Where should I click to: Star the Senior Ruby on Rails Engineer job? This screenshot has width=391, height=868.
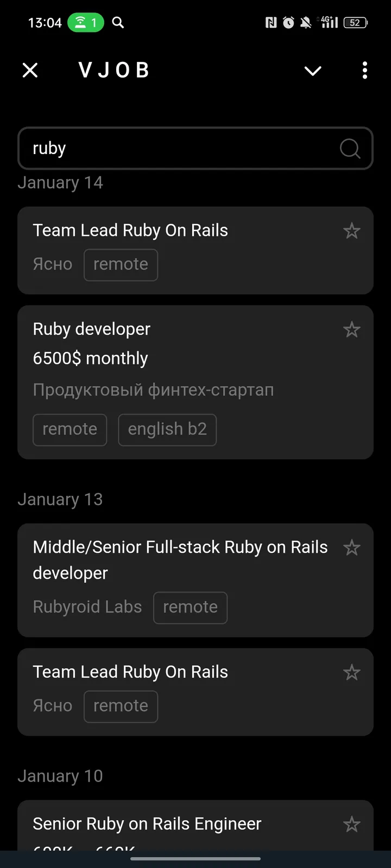pyautogui.click(x=352, y=825)
